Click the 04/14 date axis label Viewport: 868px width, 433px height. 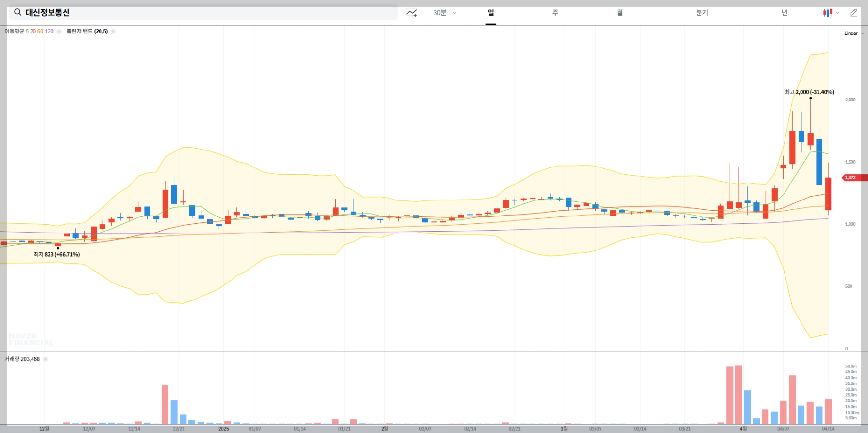828,429
